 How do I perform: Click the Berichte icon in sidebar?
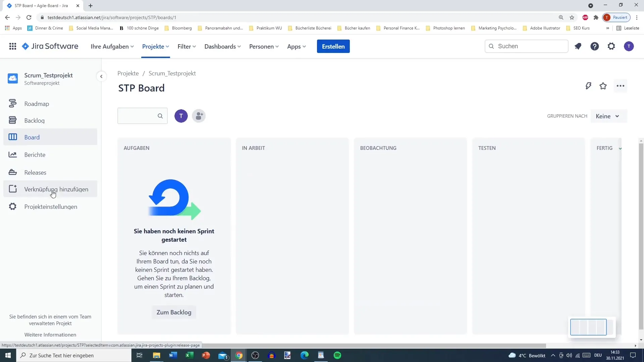click(12, 154)
